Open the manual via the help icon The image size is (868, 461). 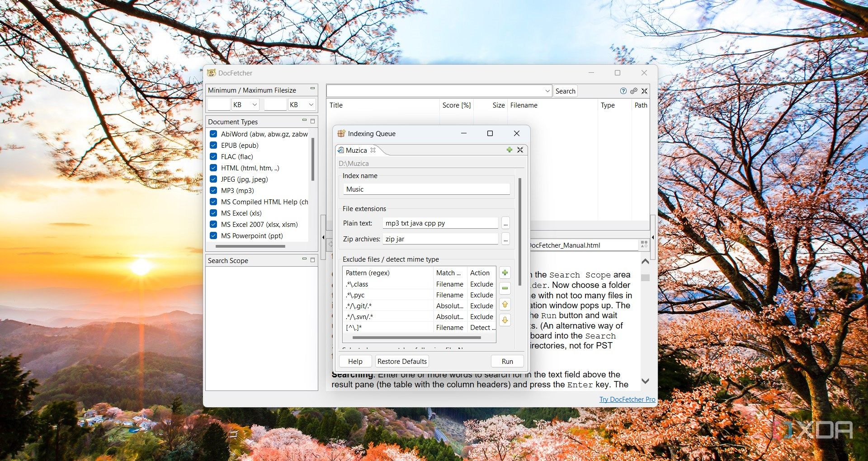coord(623,91)
